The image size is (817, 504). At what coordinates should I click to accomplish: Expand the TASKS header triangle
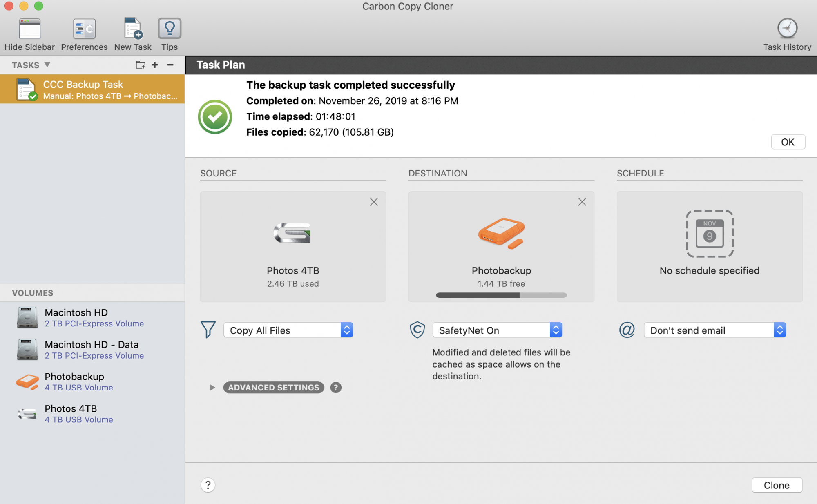pos(47,65)
